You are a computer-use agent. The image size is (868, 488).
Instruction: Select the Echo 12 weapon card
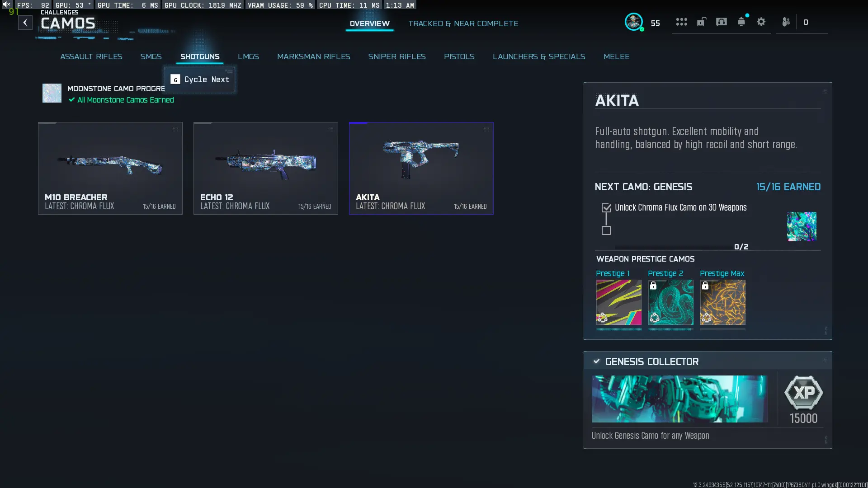pyautogui.click(x=266, y=168)
